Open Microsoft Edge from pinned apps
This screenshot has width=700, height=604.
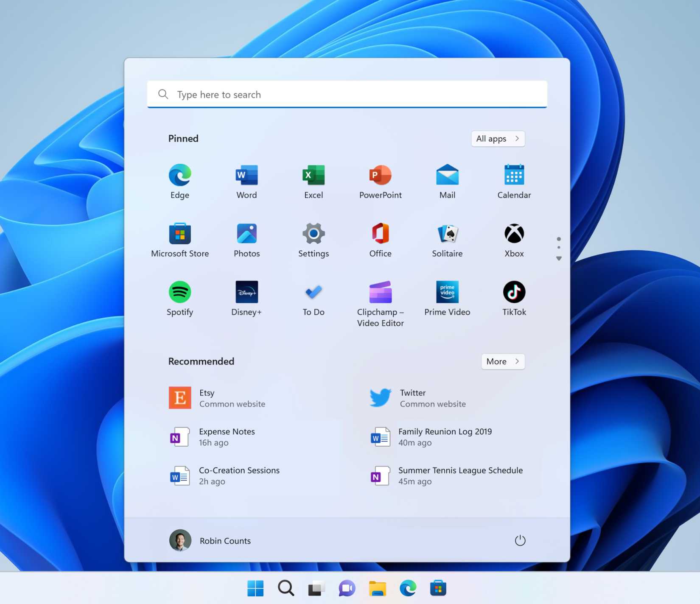tap(179, 180)
